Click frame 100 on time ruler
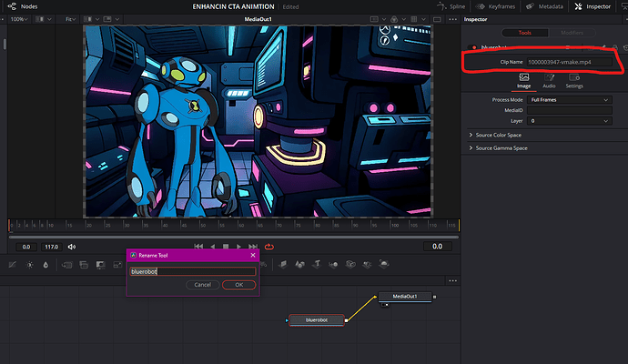This screenshot has width=628, height=364. [394, 225]
